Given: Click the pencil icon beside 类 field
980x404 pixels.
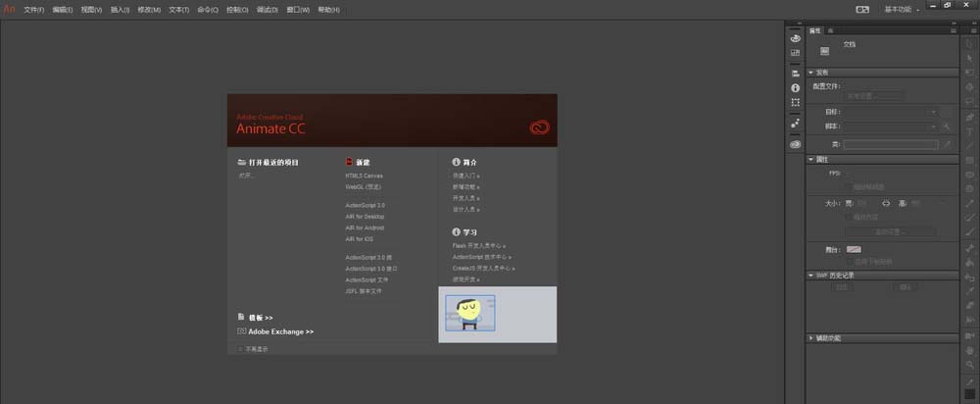Looking at the screenshot, I should [947, 144].
